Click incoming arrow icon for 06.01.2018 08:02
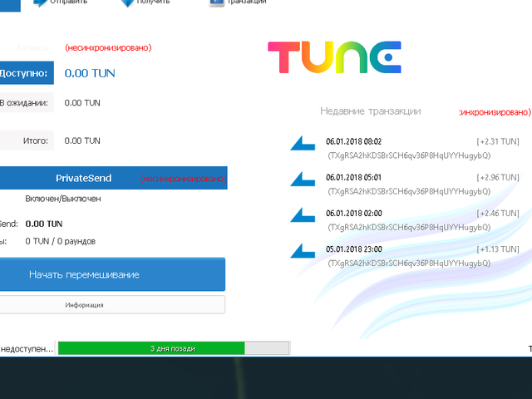 tap(303, 143)
